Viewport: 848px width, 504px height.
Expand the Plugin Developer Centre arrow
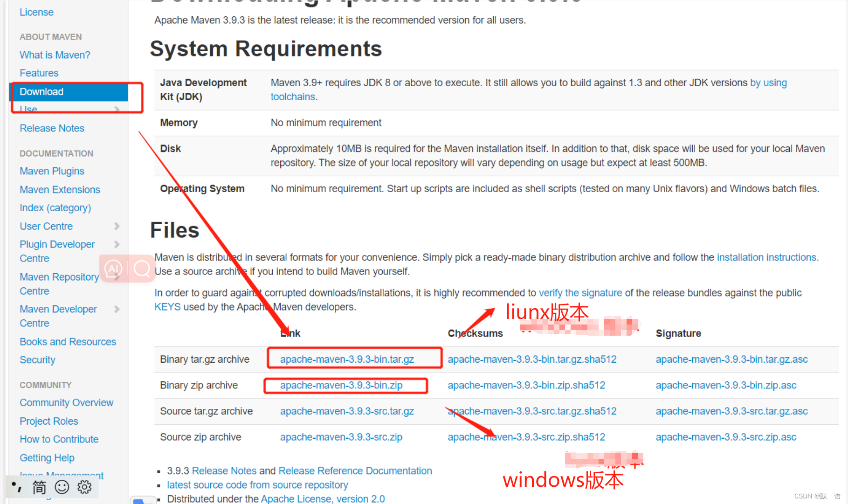point(117,244)
